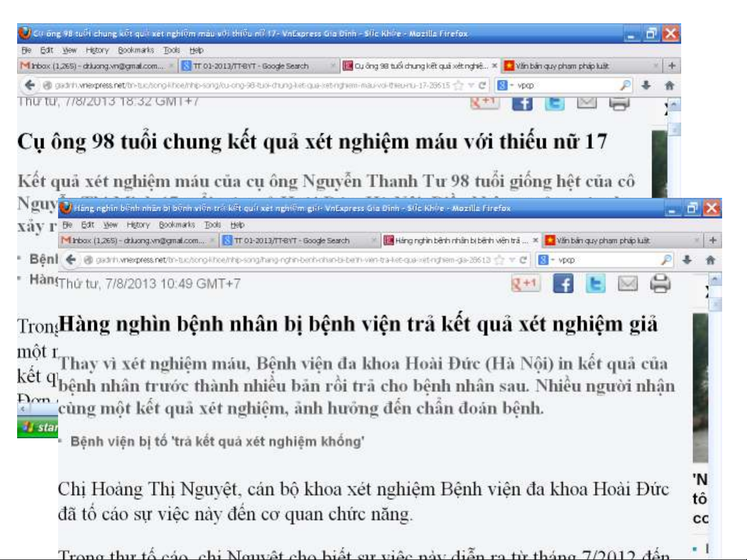Go back using front window's back arrow
This screenshot has width=747, height=560.
(x=71, y=260)
